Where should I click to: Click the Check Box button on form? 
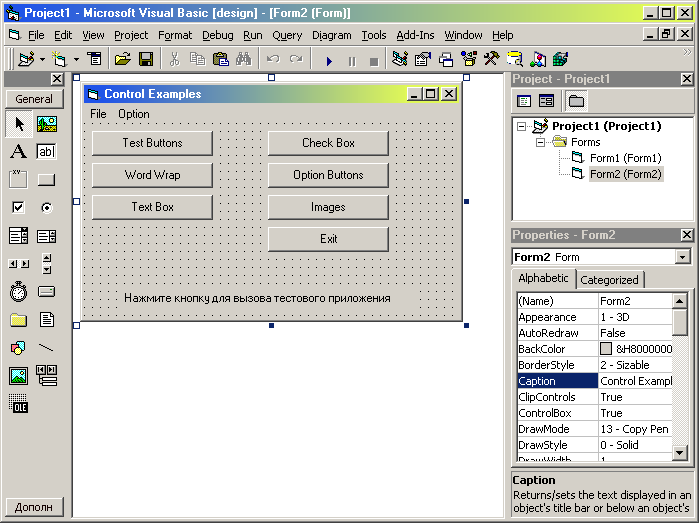pyautogui.click(x=328, y=143)
